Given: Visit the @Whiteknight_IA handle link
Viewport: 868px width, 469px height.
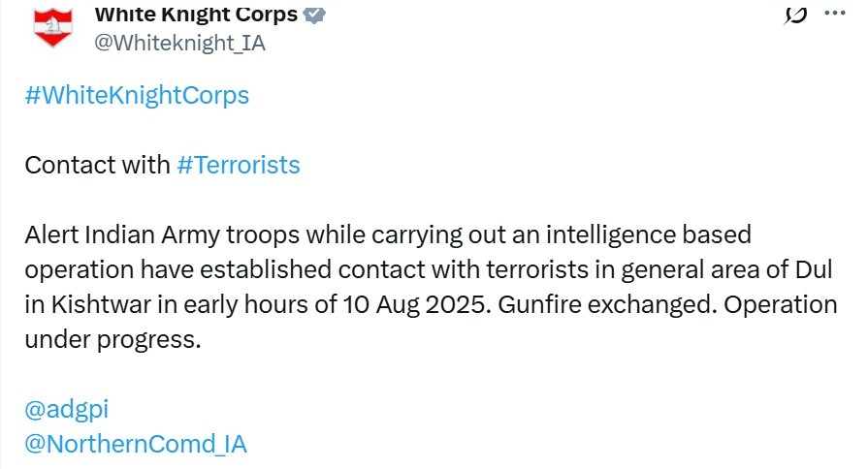Looking at the screenshot, I should pyautogui.click(x=179, y=43).
